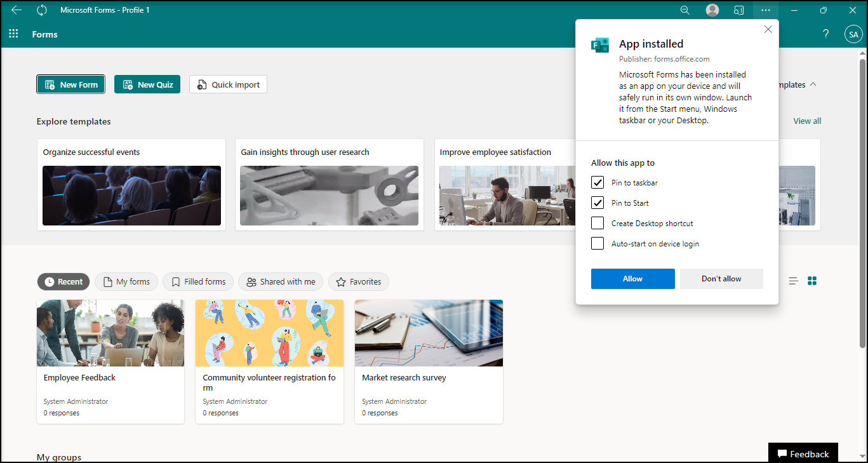
Task: Switch to list view layout icon
Action: point(793,281)
